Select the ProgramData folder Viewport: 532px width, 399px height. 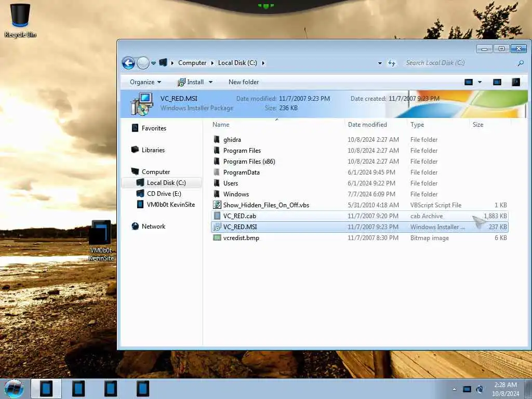pos(241,172)
